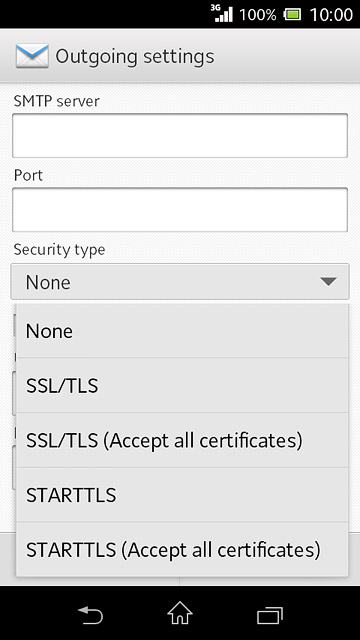Image resolution: width=360 pixels, height=640 pixels.
Task: Focus the Port input field
Action: tap(180, 210)
